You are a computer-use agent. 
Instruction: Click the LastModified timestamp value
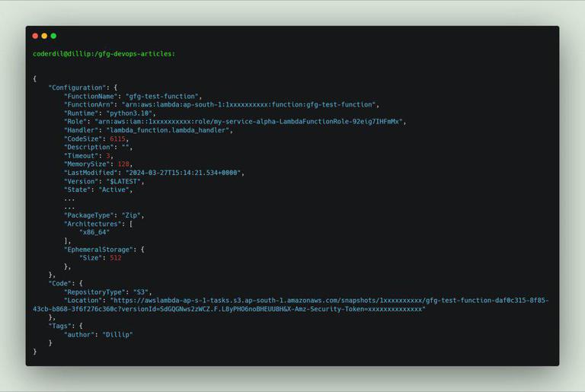[183, 173]
